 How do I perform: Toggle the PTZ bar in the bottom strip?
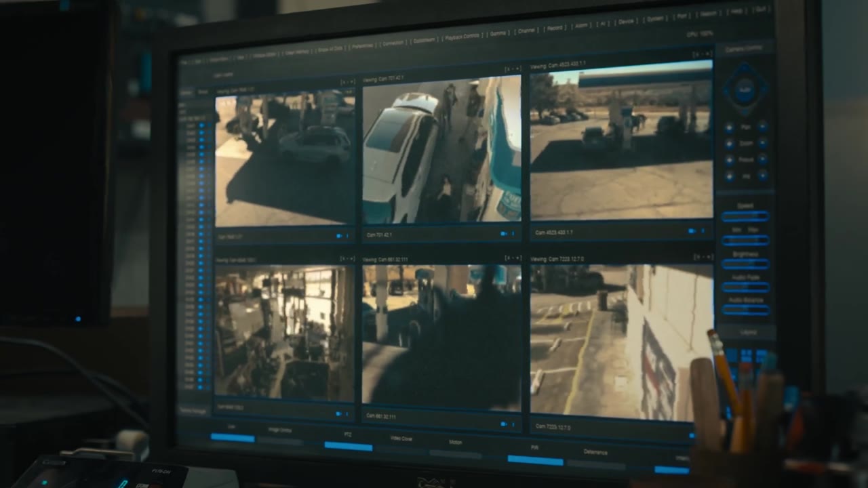coord(348,446)
